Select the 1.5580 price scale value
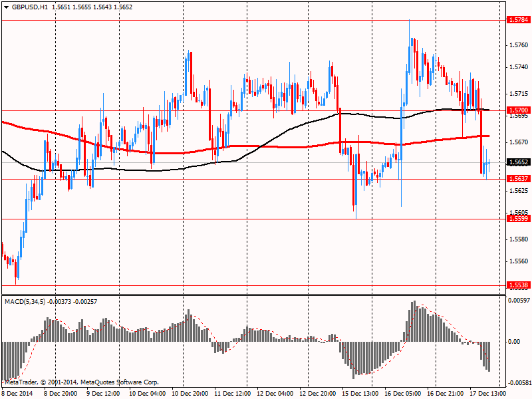The image size is (532, 399). coord(519,239)
